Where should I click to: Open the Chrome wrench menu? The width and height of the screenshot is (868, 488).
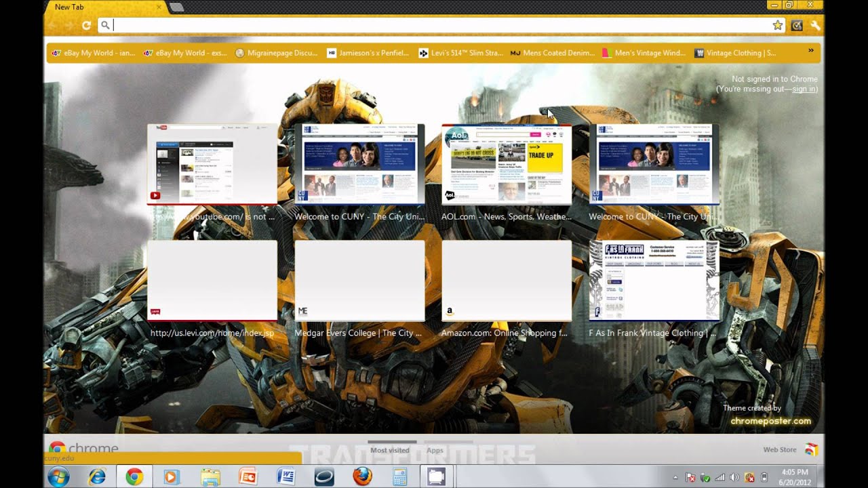[814, 25]
